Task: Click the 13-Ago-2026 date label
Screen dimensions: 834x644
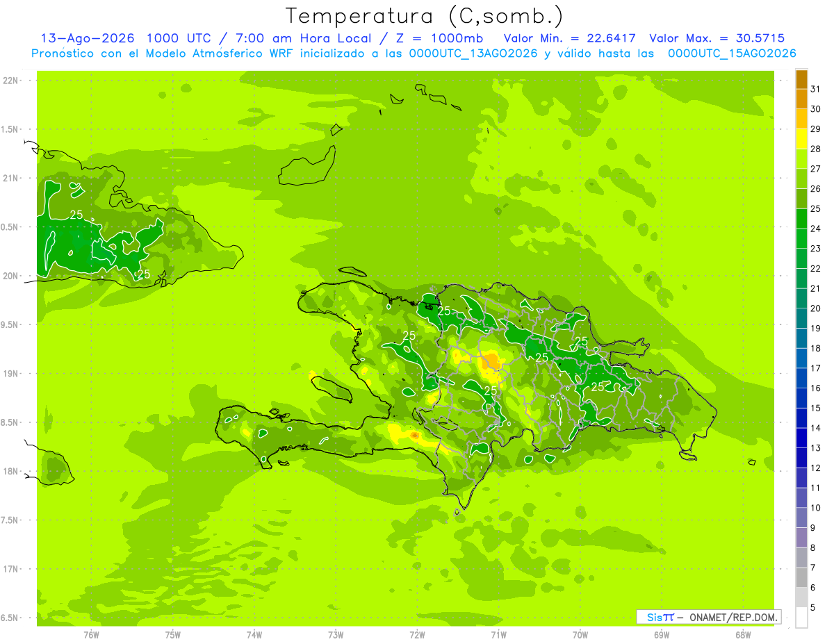Action: [x=88, y=38]
